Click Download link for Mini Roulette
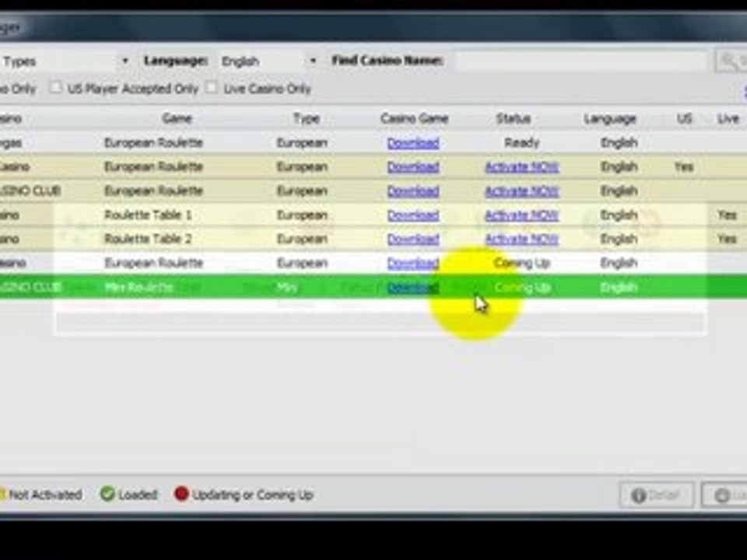 tap(413, 288)
